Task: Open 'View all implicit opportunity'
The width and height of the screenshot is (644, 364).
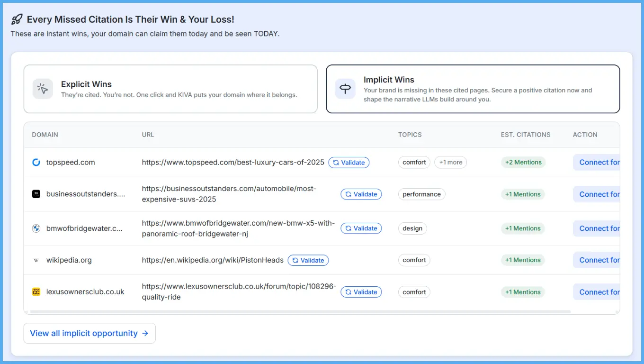Action: (x=89, y=333)
